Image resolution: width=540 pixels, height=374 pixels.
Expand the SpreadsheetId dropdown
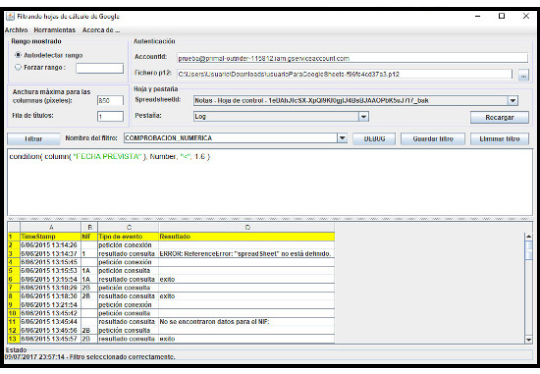(x=513, y=101)
